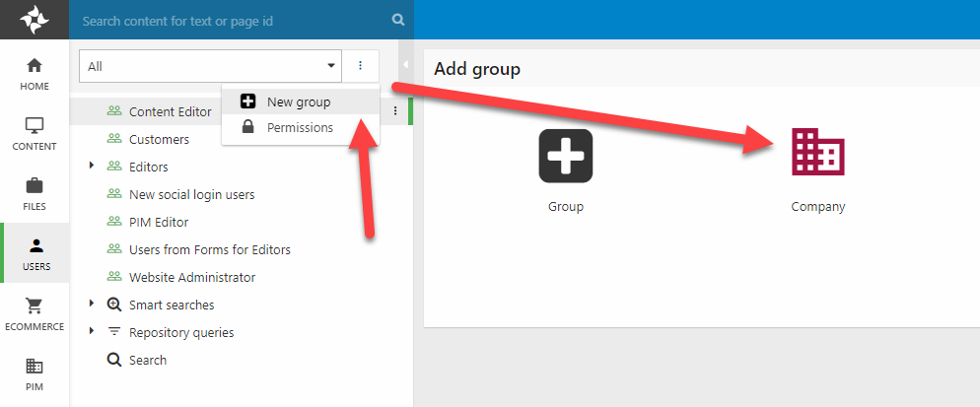The height and width of the screenshot is (407, 980).
Task: Choose New group from context menu
Action: pyautogui.click(x=298, y=102)
